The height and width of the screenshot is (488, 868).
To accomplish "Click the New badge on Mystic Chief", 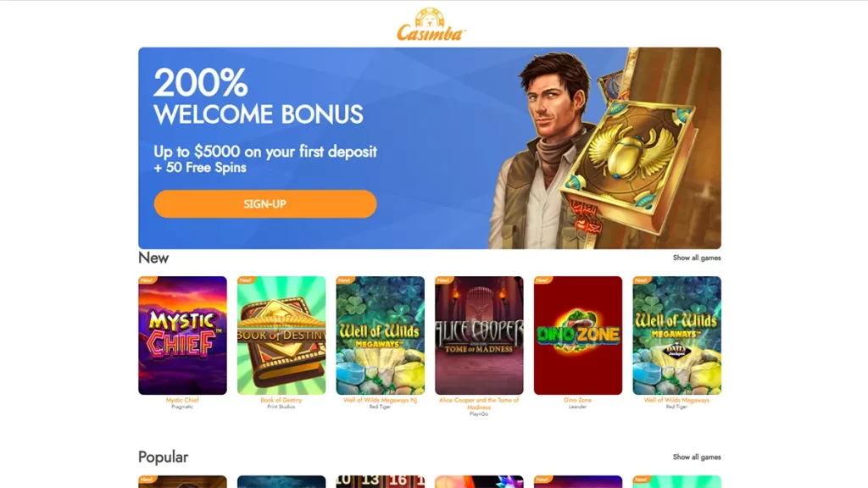I will point(147,280).
